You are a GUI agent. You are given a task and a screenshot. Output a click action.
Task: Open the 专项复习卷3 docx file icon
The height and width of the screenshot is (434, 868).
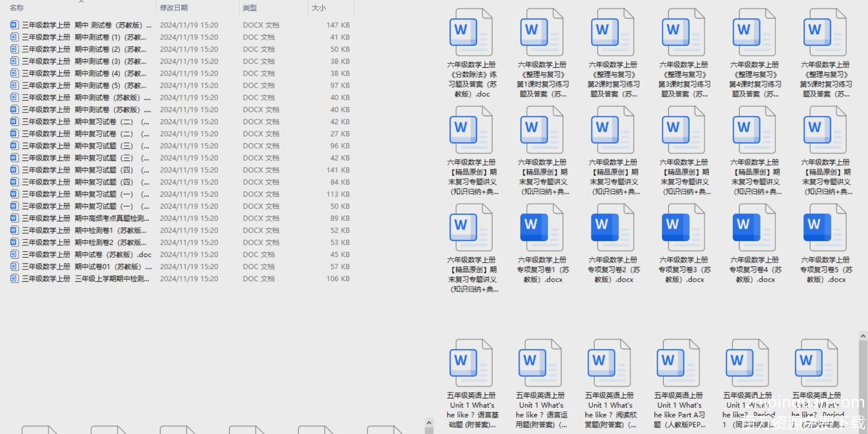[x=683, y=229]
